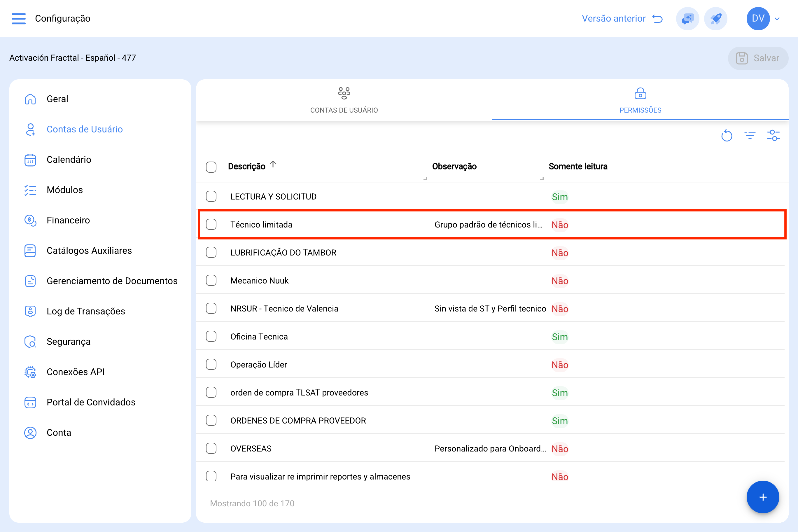This screenshot has width=798, height=532.
Task: Click the rocket launch icon
Action: click(x=715, y=18)
